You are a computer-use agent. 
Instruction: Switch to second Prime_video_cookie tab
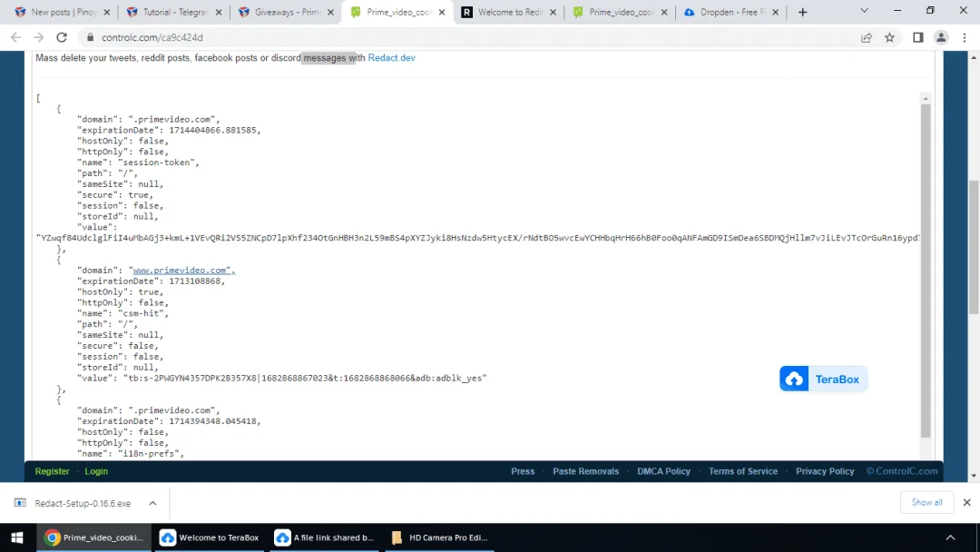click(620, 12)
